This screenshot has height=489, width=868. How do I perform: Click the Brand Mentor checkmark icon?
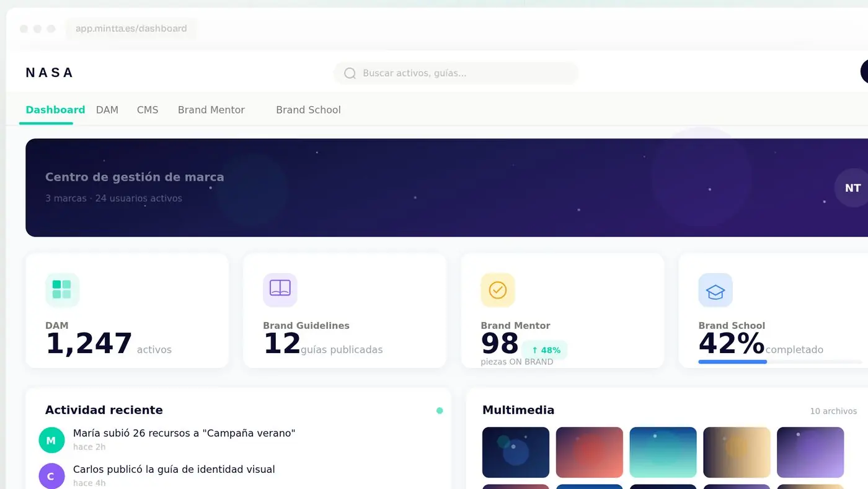498,290
